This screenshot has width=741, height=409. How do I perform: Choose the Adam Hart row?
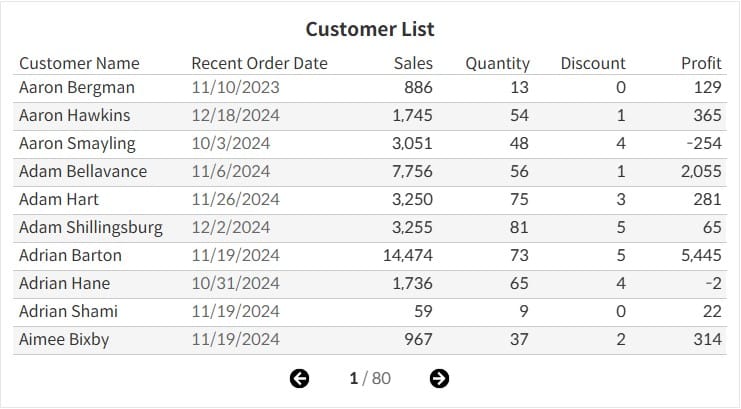coord(59,199)
